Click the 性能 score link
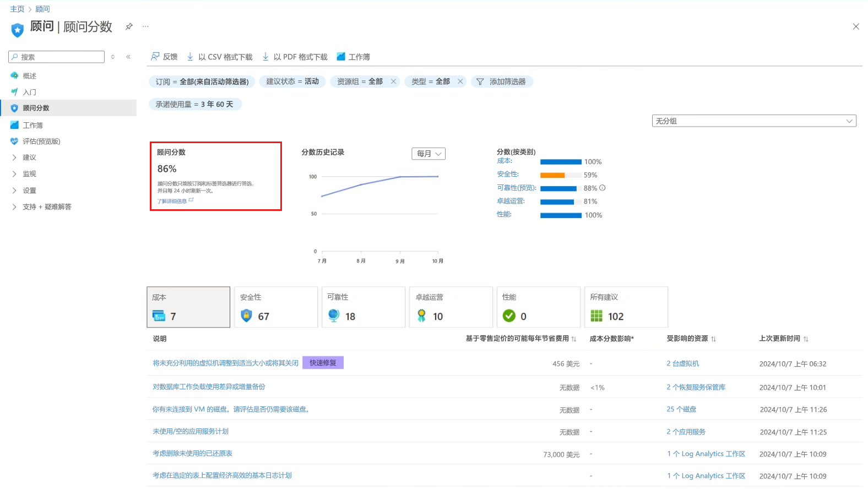Image resolution: width=868 pixels, height=495 pixels. coord(504,214)
